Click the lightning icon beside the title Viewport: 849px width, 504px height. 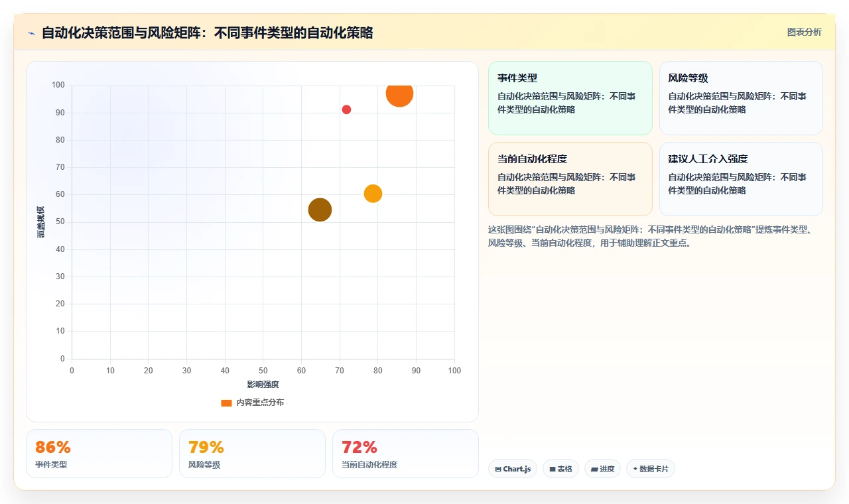[31, 33]
